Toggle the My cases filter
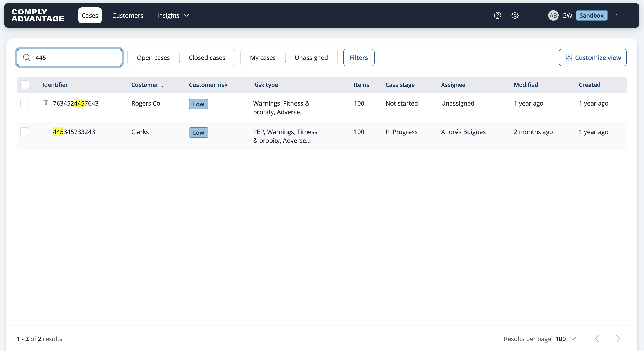 coord(263,58)
